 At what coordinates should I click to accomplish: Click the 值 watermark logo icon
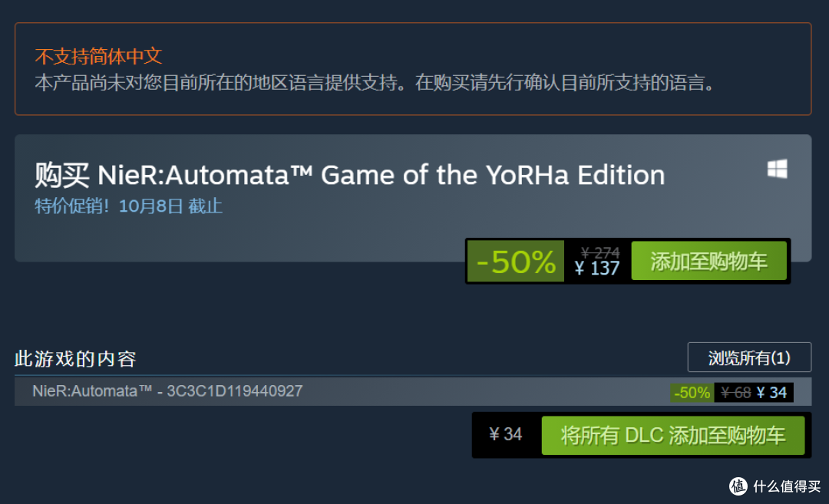coord(738,486)
